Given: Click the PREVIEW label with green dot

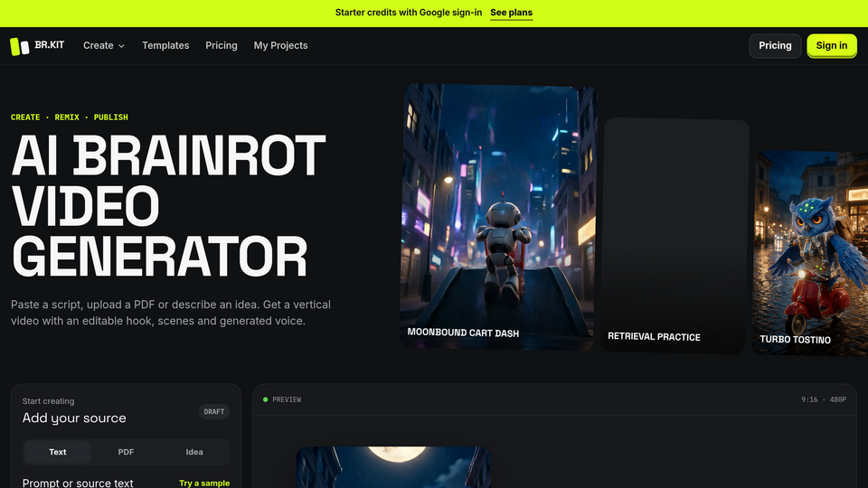Looking at the screenshot, I should tap(282, 399).
